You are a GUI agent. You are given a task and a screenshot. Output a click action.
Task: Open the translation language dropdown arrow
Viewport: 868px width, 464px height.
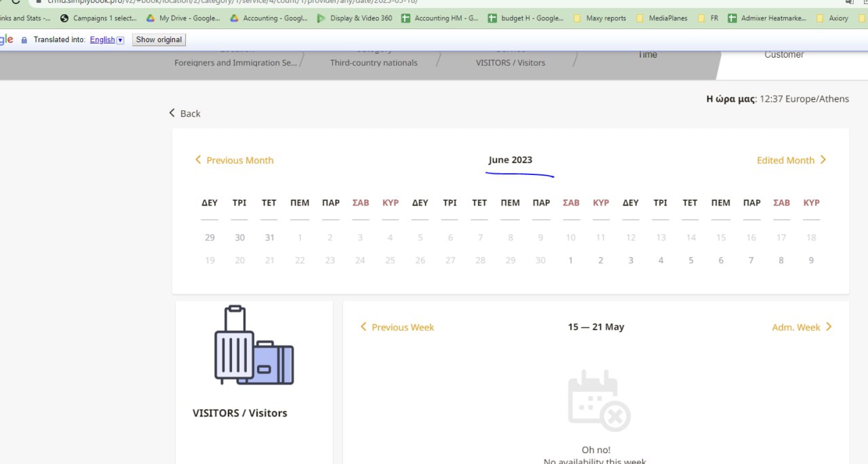click(121, 40)
